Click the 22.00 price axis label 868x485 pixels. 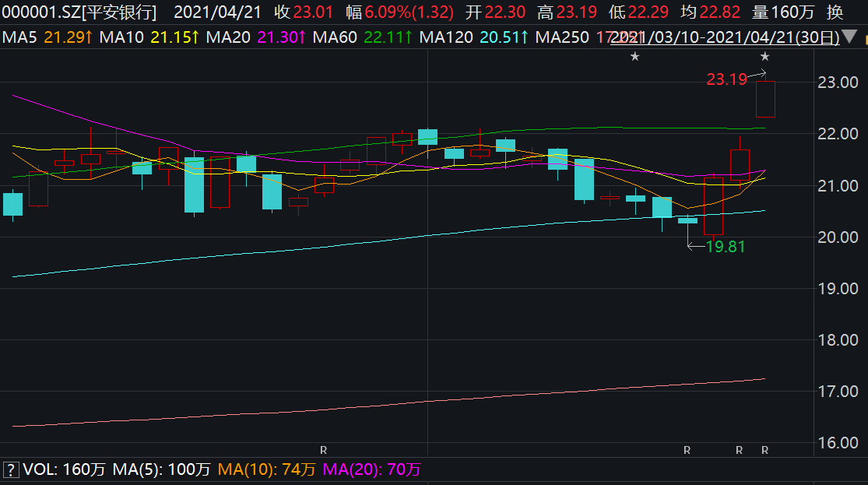pyautogui.click(x=838, y=134)
